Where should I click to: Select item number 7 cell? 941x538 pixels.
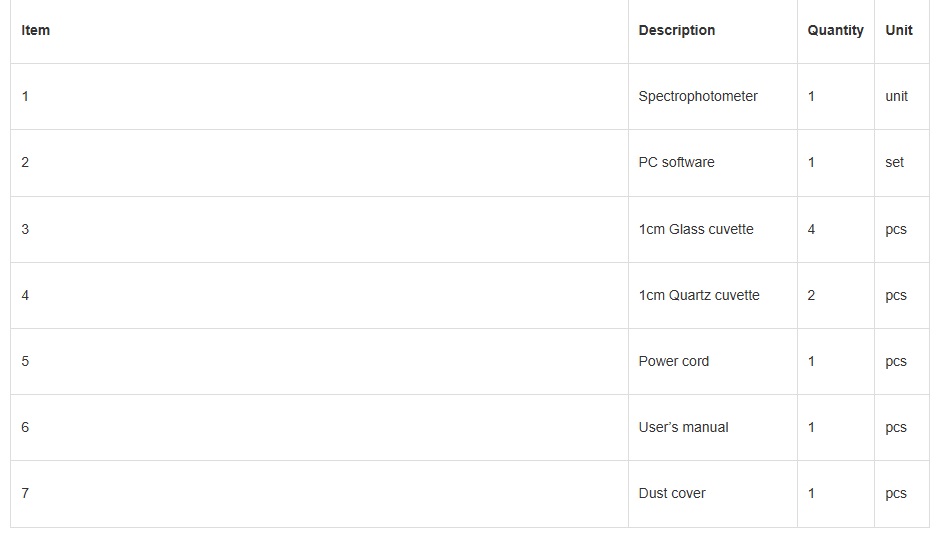[x=25, y=493]
